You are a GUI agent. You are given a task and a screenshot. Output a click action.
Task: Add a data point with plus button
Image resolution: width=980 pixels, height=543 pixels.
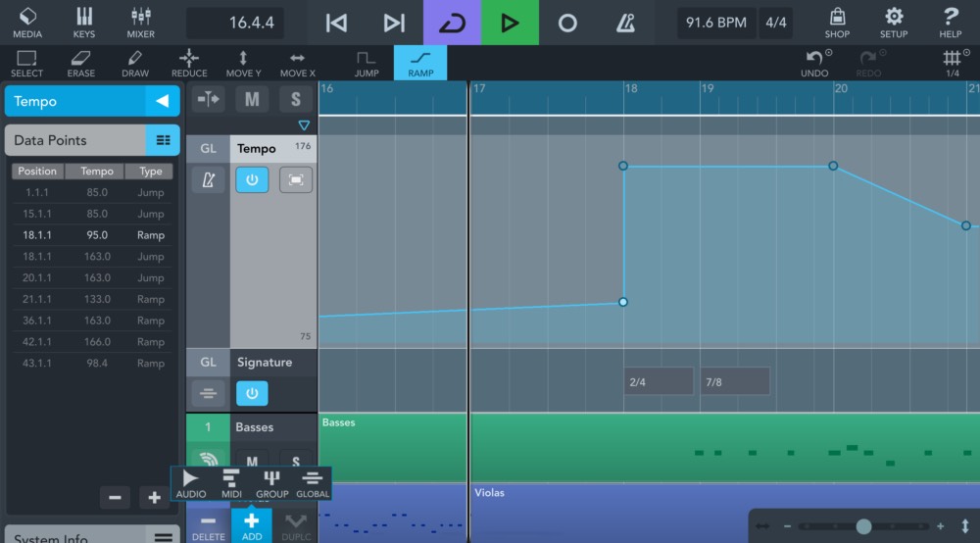(x=154, y=497)
